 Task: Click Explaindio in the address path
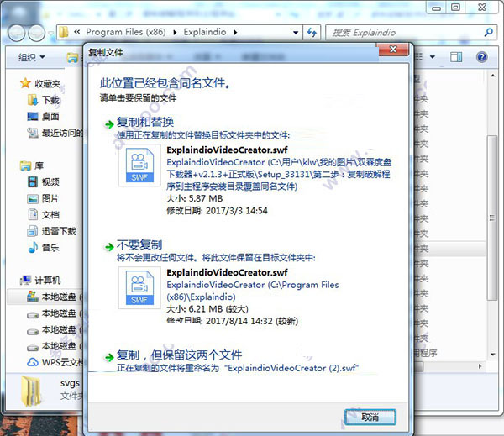[205, 32]
